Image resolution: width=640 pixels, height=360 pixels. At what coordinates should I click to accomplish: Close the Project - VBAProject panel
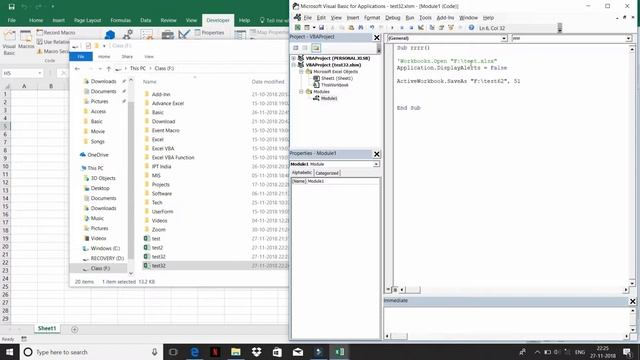(377, 38)
